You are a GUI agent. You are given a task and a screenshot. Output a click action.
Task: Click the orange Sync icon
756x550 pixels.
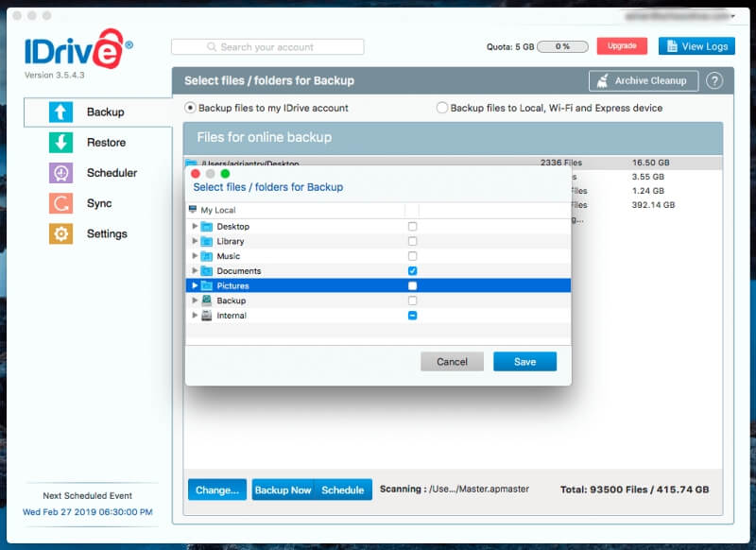coord(60,203)
